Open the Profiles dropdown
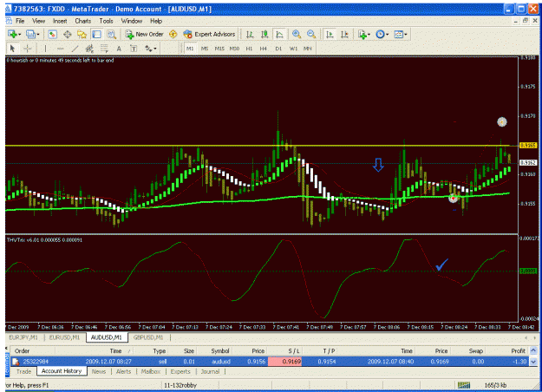Viewport: 542px width, 392px height. point(32,34)
